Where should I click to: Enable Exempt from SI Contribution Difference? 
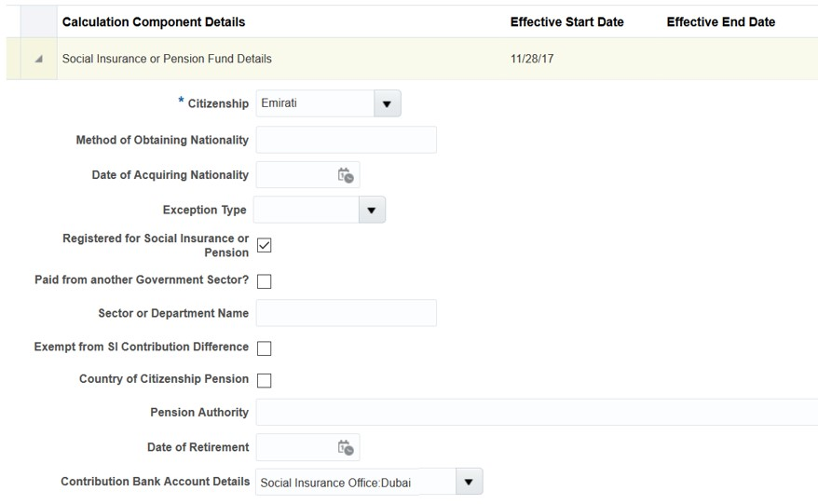264,348
